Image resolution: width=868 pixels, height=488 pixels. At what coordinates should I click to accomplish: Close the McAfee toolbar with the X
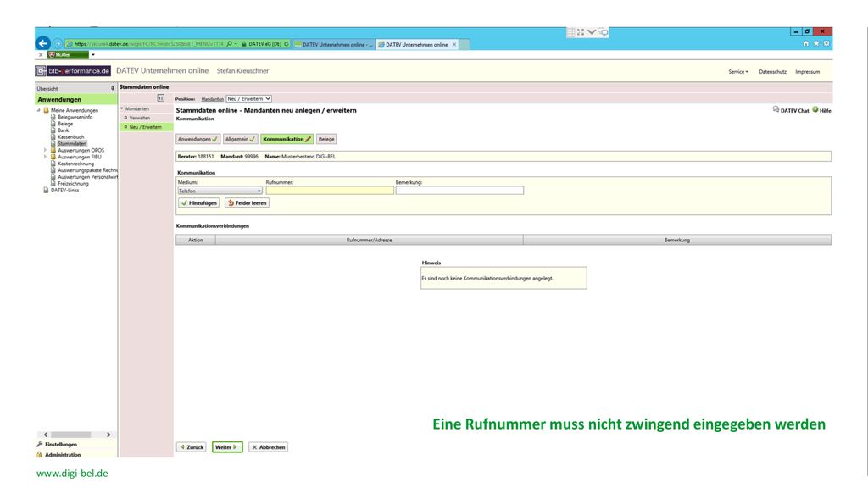(x=41, y=55)
